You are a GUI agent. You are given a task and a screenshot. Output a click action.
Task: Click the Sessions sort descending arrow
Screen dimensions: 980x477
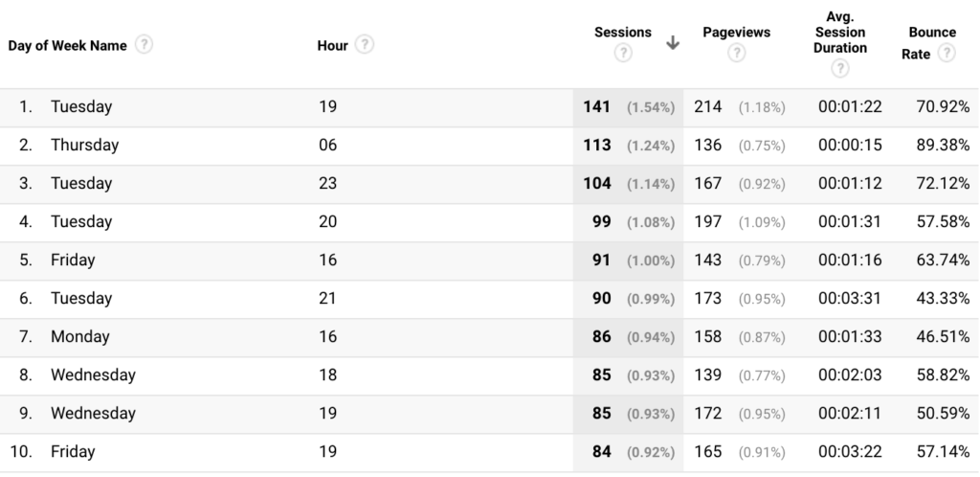click(673, 42)
